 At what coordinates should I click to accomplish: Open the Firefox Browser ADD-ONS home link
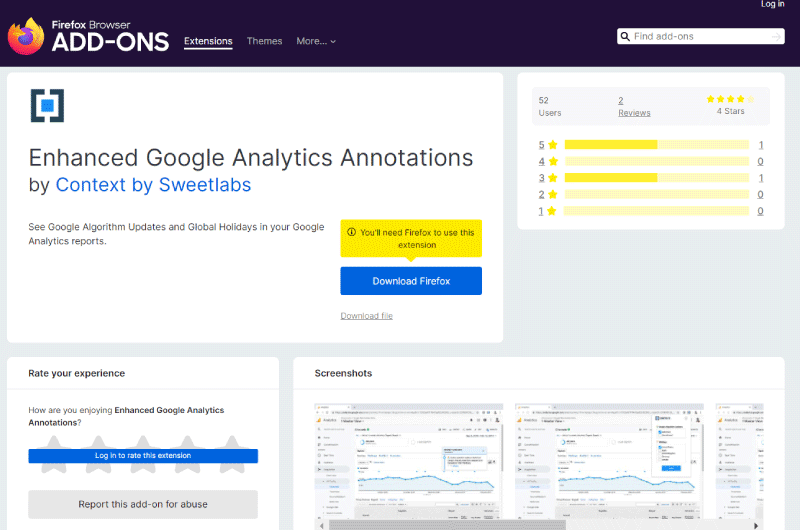pyautogui.click(x=88, y=36)
